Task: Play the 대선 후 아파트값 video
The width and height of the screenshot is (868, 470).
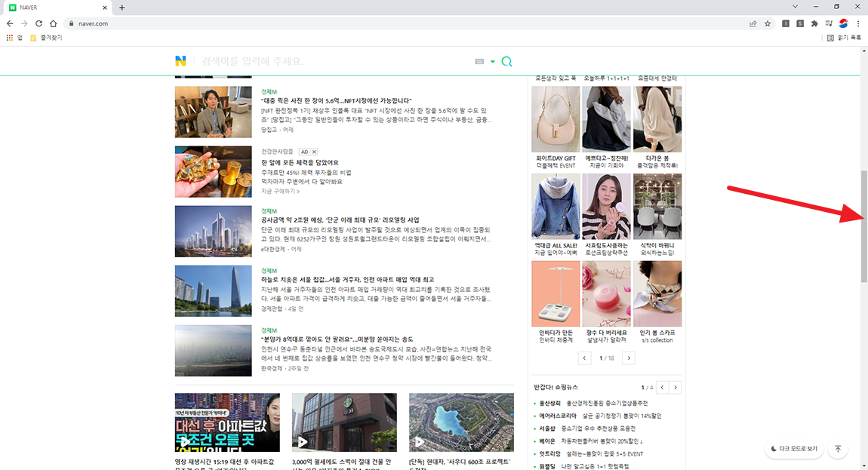Action: (x=227, y=422)
